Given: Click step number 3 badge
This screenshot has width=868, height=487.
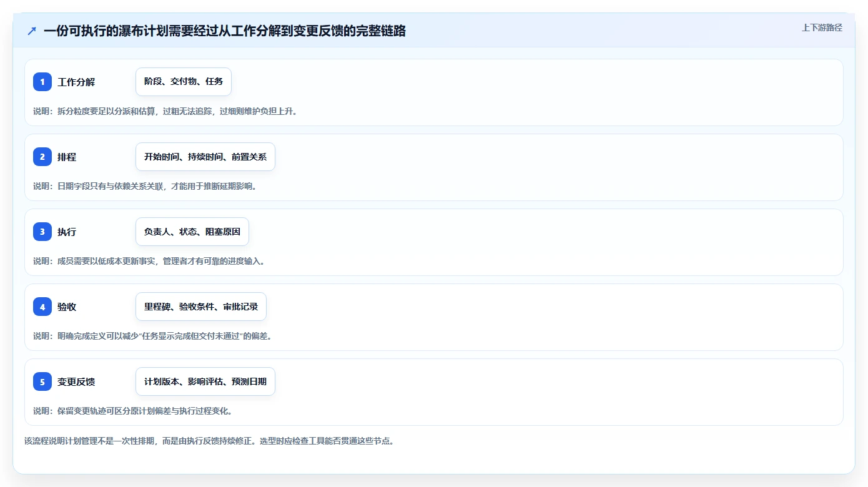Looking at the screenshot, I should 42,232.
